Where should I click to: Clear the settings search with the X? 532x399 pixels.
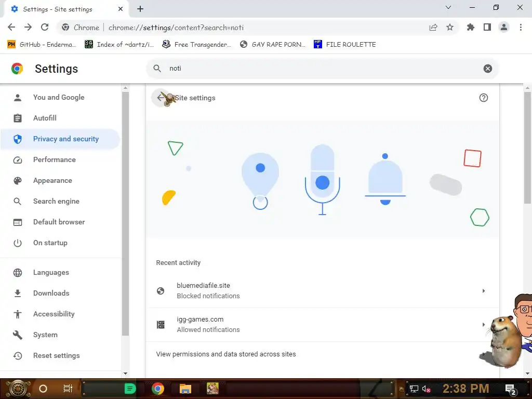487,69
